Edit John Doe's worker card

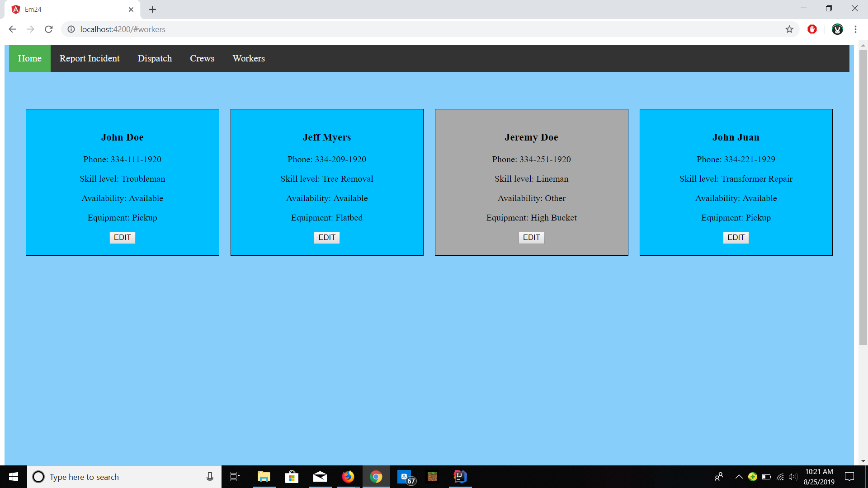coord(122,238)
